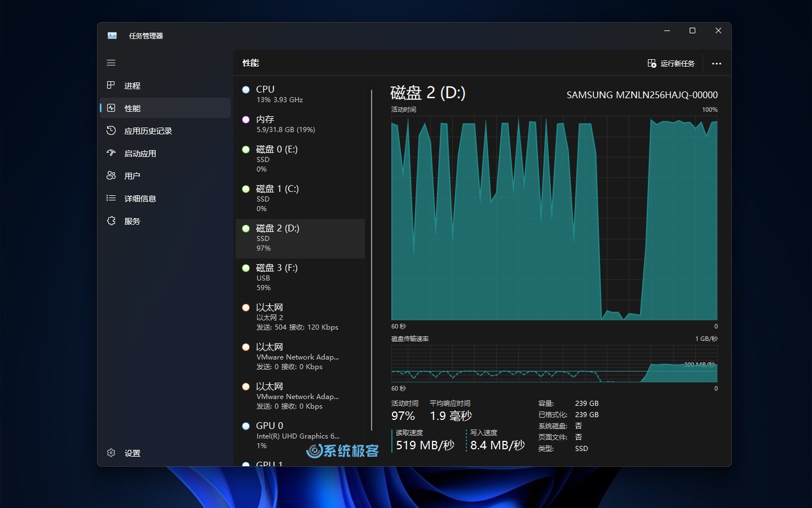
Task: Click 运行新任务 button
Action: [x=671, y=63]
